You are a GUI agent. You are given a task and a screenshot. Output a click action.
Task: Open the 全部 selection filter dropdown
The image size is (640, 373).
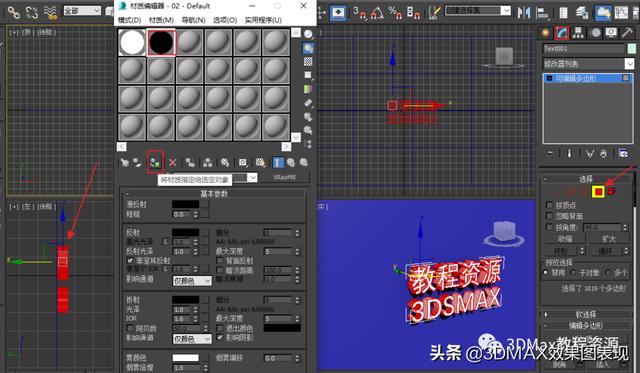coord(82,11)
